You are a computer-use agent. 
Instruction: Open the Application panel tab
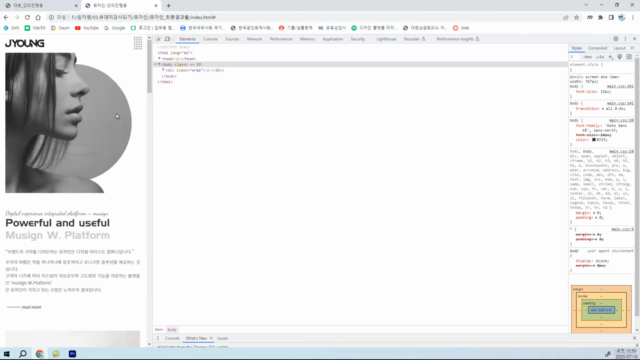(333, 39)
